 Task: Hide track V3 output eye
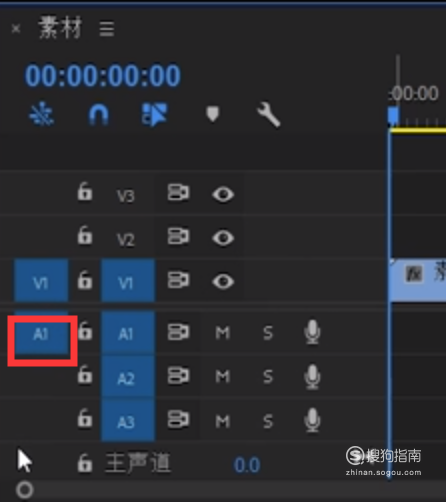[223, 194]
